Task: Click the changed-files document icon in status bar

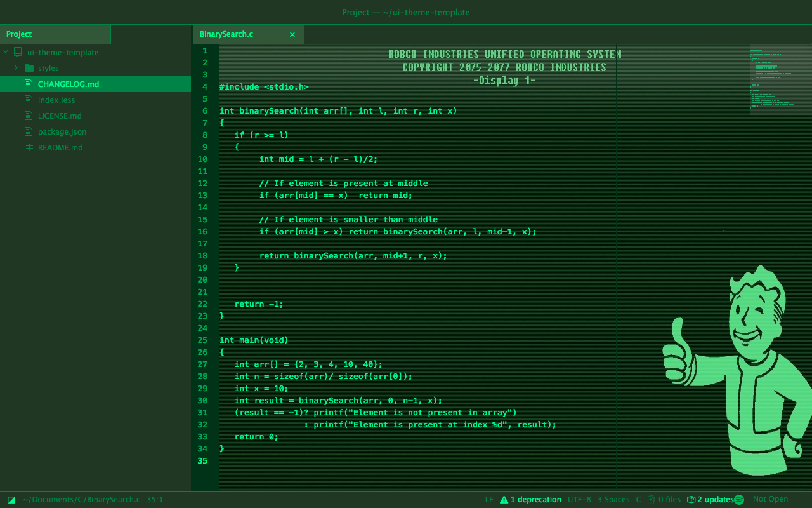Action: coord(652,500)
